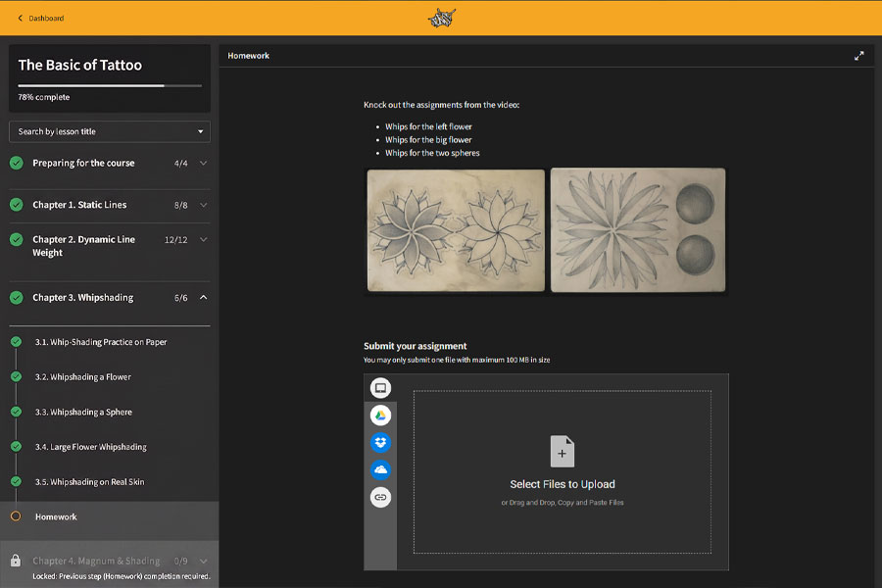Click the 4/4 lesson count
882x588 pixels.
tap(180, 164)
